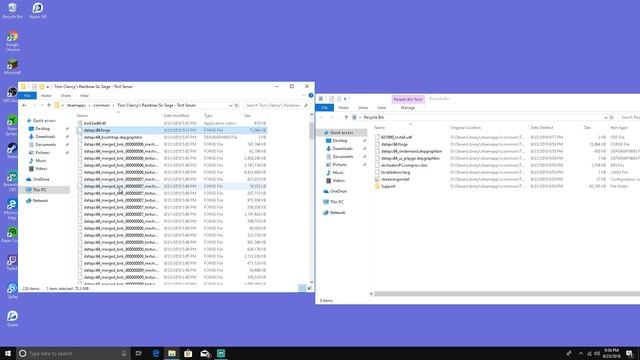Screen dimensions: 640x360
Task: Show hidden system tray icons
Action: (x=581, y=353)
